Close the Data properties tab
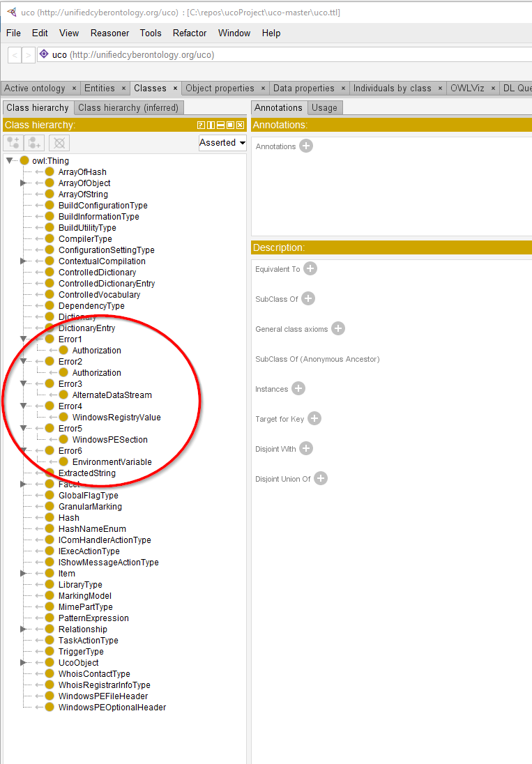This screenshot has width=532, height=764. pyautogui.click(x=344, y=89)
